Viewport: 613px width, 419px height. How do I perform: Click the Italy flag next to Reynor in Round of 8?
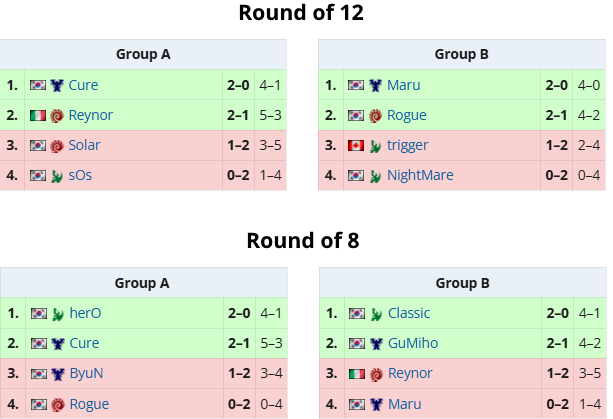pos(357,374)
